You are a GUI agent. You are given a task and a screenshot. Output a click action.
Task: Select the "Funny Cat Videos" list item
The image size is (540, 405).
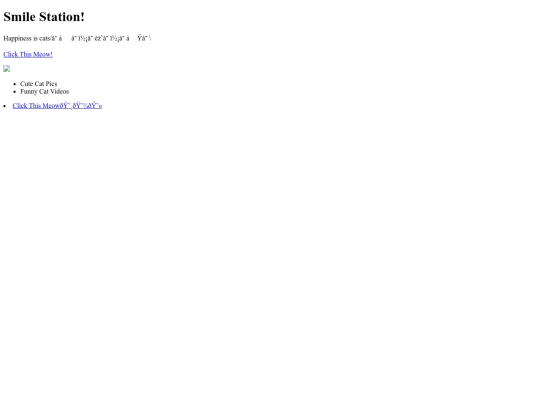(x=44, y=91)
